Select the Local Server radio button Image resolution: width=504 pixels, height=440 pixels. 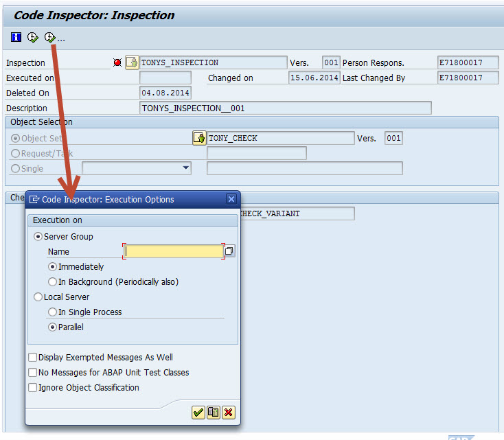38,297
